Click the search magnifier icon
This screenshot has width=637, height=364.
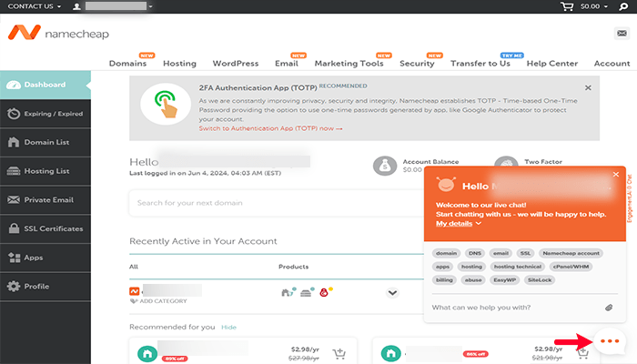(x=623, y=6)
